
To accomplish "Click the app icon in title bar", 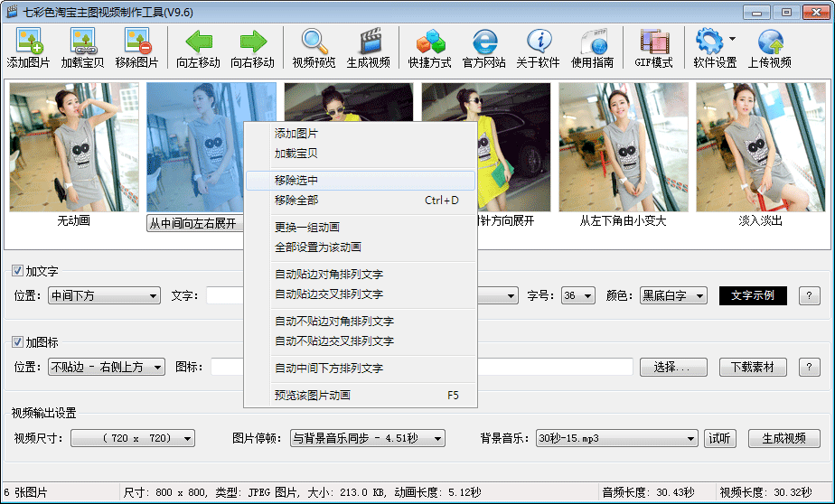I will pos(12,11).
